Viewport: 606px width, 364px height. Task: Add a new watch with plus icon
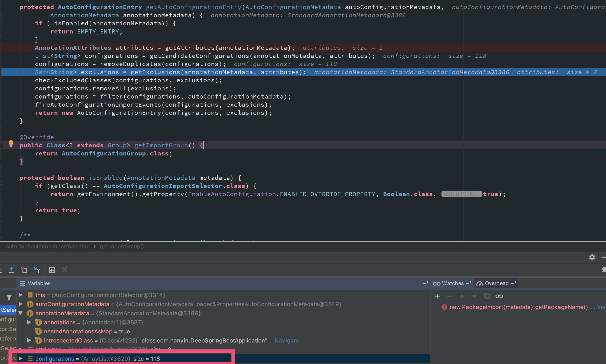point(437,296)
